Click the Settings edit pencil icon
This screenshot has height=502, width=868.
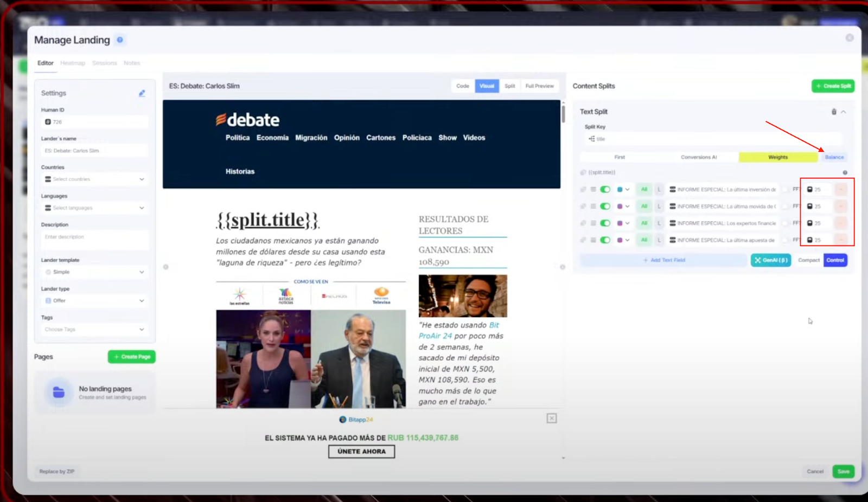pyautogui.click(x=142, y=93)
